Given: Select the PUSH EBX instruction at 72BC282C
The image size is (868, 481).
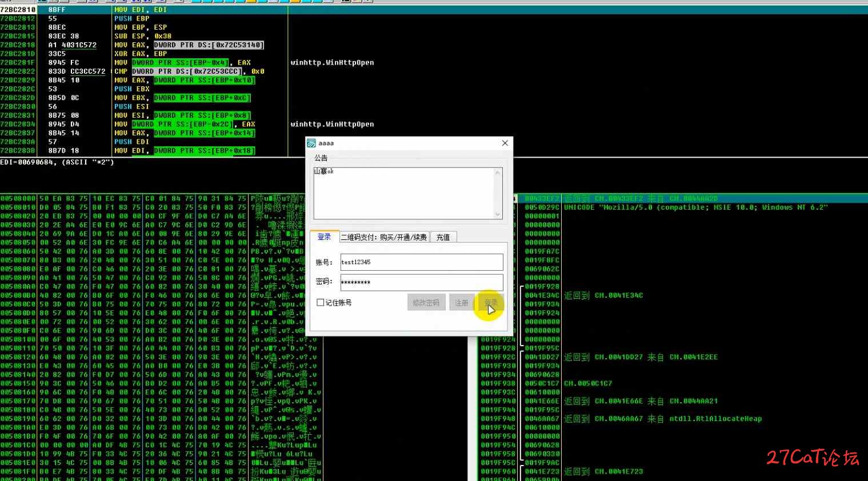Looking at the screenshot, I should pos(132,89).
